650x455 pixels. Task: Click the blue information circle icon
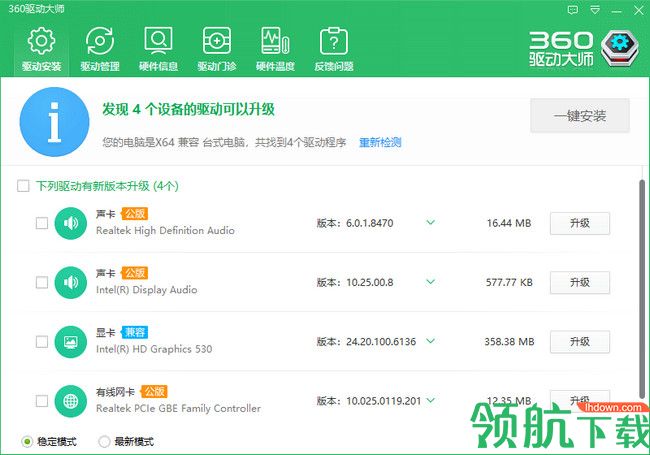click(x=54, y=122)
